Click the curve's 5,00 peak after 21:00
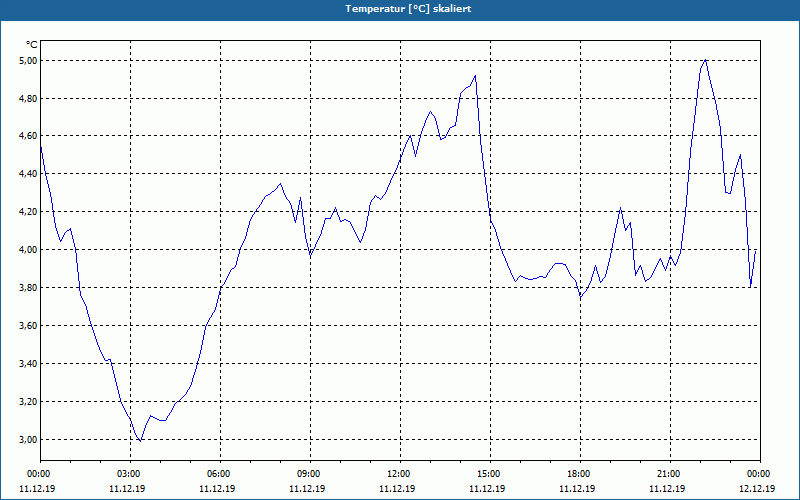The image size is (800, 500). click(x=706, y=60)
